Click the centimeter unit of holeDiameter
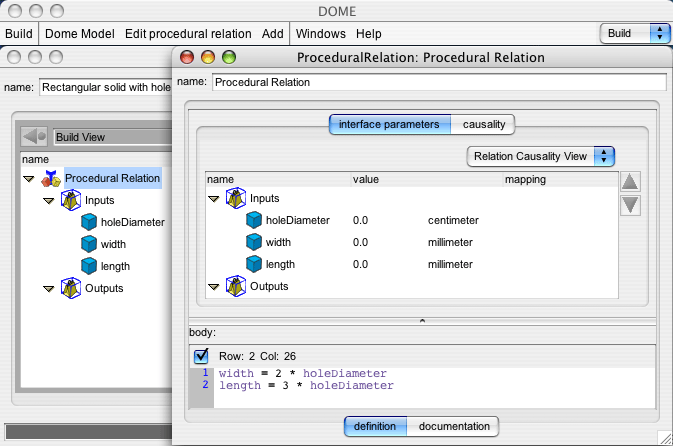Viewport: 673px width, 446px height. pyautogui.click(x=453, y=220)
